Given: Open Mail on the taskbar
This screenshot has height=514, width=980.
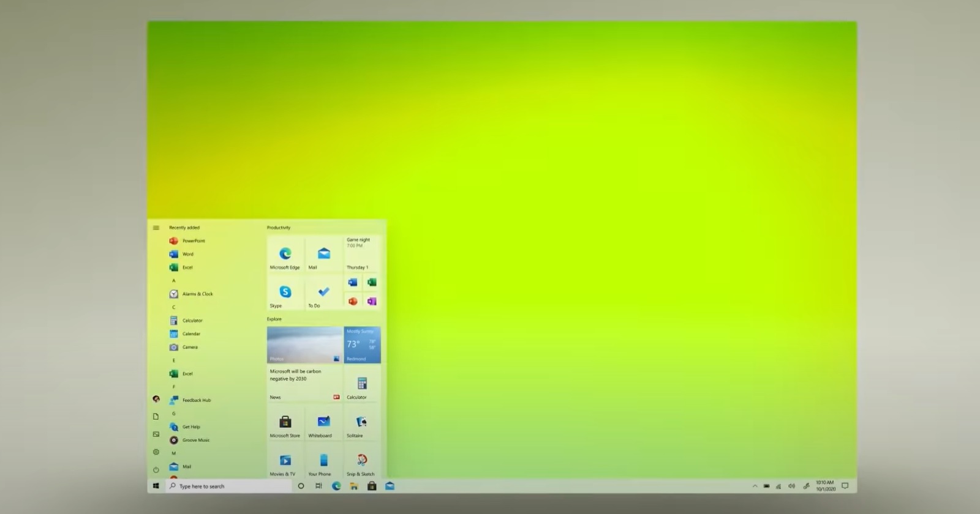Looking at the screenshot, I should [390, 486].
